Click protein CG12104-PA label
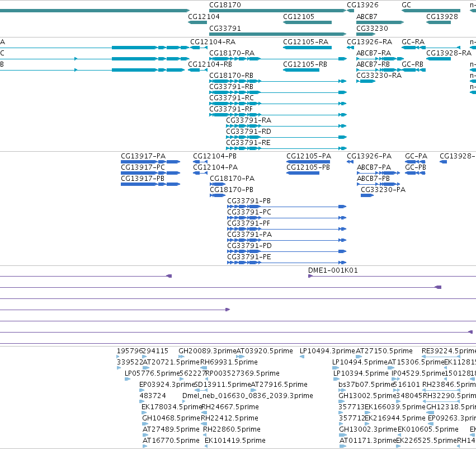 [215, 167]
